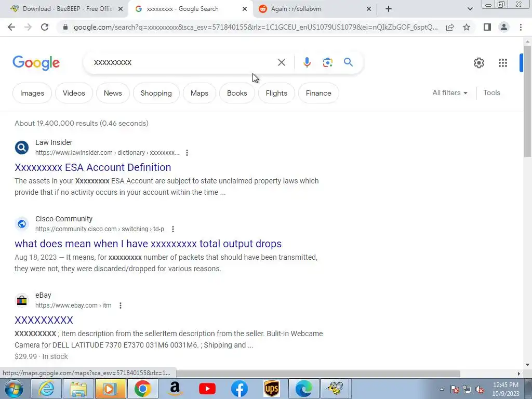Open Amazon shortcut on the taskbar

tap(175, 389)
